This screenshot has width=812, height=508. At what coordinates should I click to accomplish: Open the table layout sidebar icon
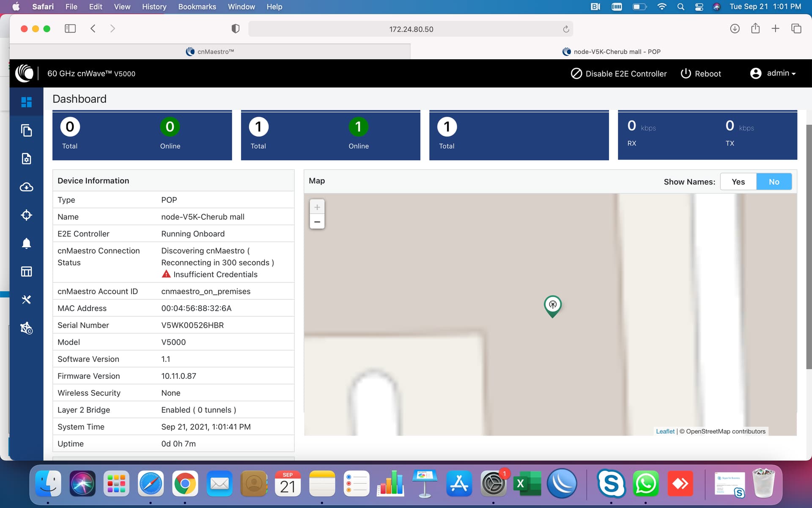click(26, 271)
